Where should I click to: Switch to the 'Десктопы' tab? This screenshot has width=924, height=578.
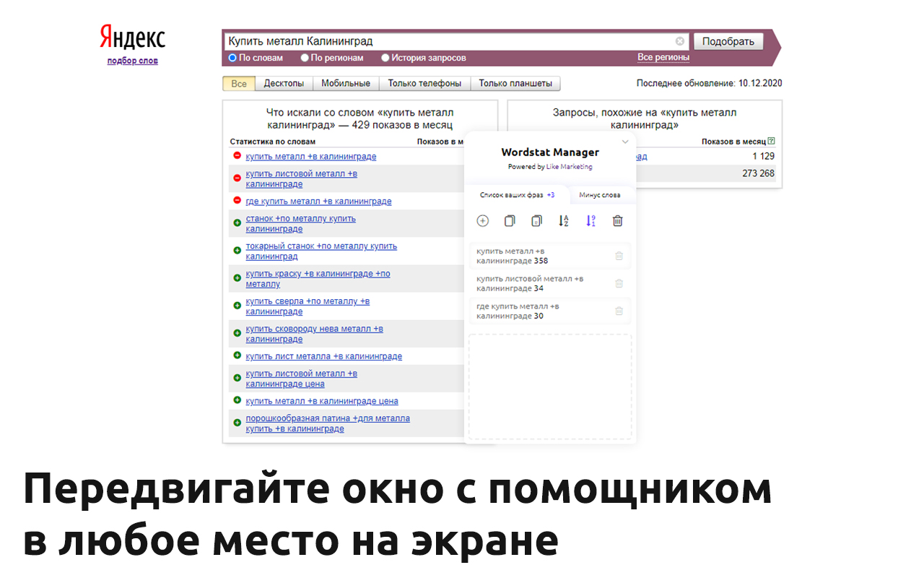click(x=284, y=84)
